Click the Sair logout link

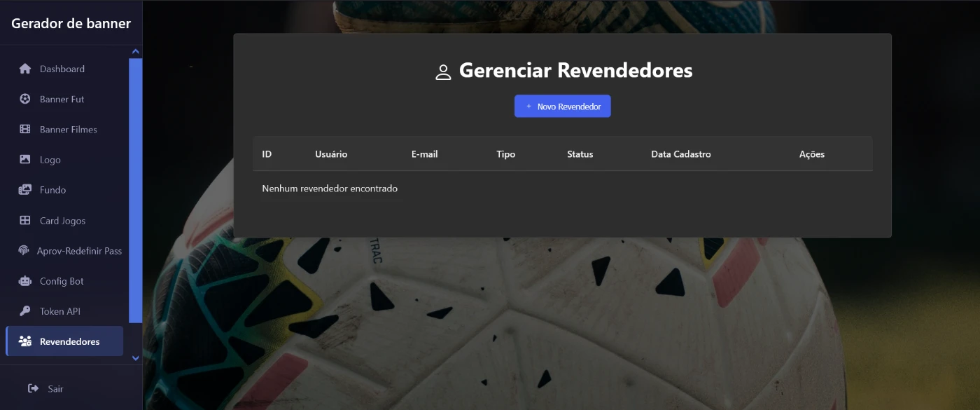tap(55, 389)
